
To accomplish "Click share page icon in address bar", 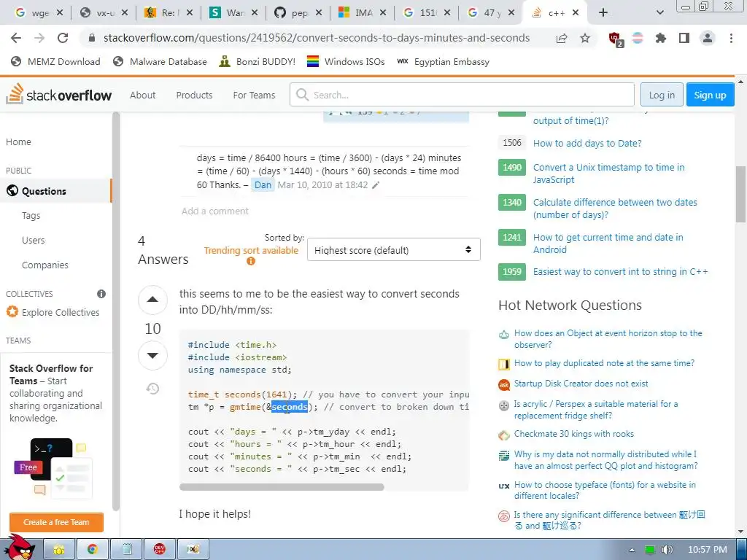I will coord(562,38).
